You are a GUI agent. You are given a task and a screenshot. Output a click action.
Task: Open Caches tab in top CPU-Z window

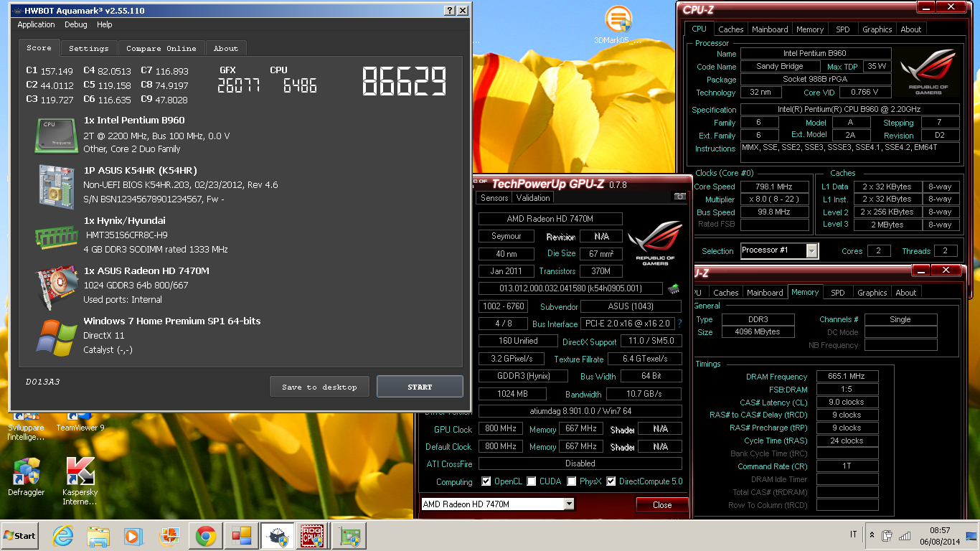731,29
